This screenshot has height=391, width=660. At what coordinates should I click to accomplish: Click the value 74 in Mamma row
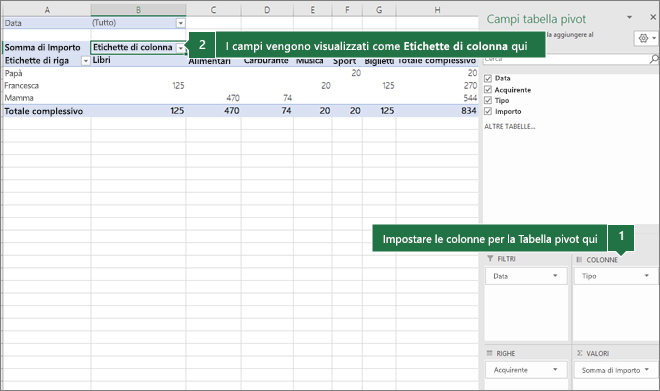tap(287, 98)
